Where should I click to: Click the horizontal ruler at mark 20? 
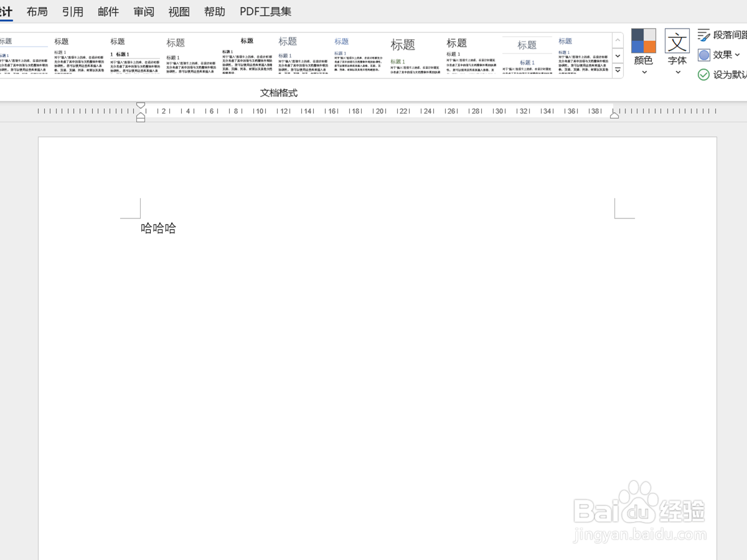point(380,111)
